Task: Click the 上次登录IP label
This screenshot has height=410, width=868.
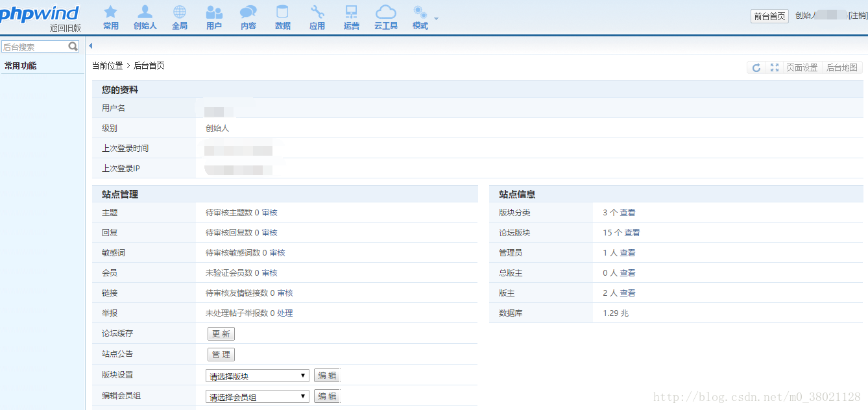Action: 121,169
